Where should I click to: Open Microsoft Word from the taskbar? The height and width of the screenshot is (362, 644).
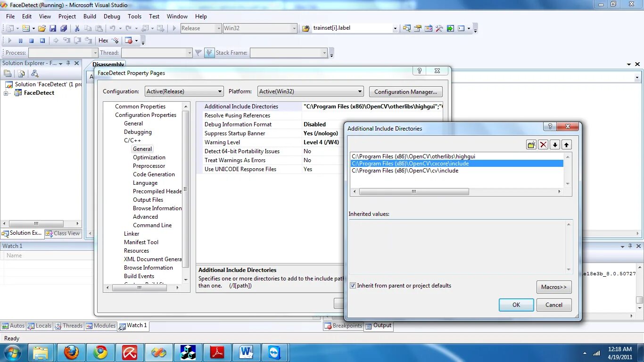coord(246,353)
